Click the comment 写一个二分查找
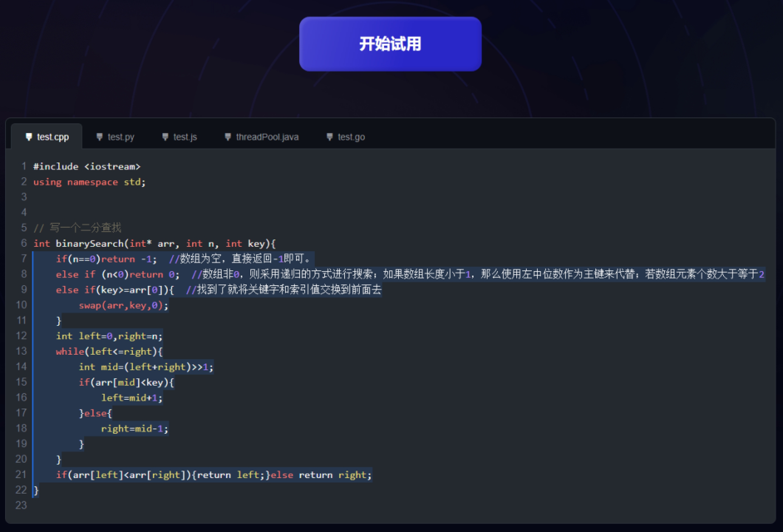Image resolution: width=783 pixels, height=532 pixels. tap(85, 228)
